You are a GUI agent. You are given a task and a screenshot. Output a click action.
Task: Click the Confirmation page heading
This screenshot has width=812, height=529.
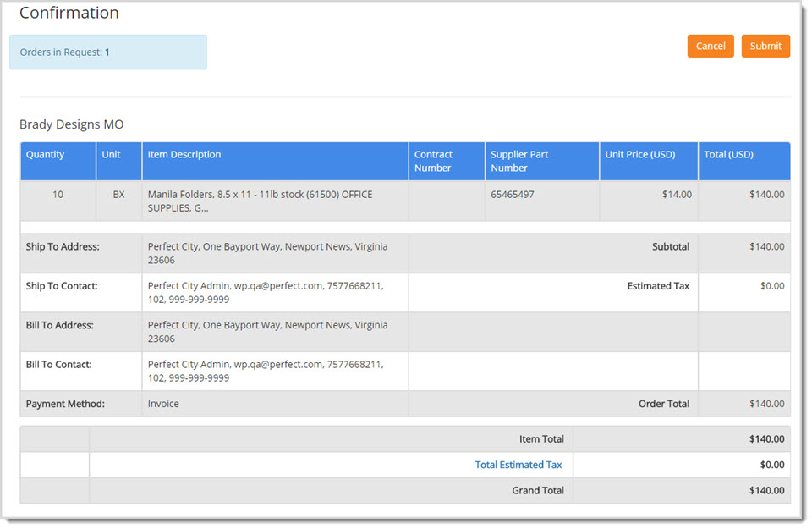click(x=69, y=13)
